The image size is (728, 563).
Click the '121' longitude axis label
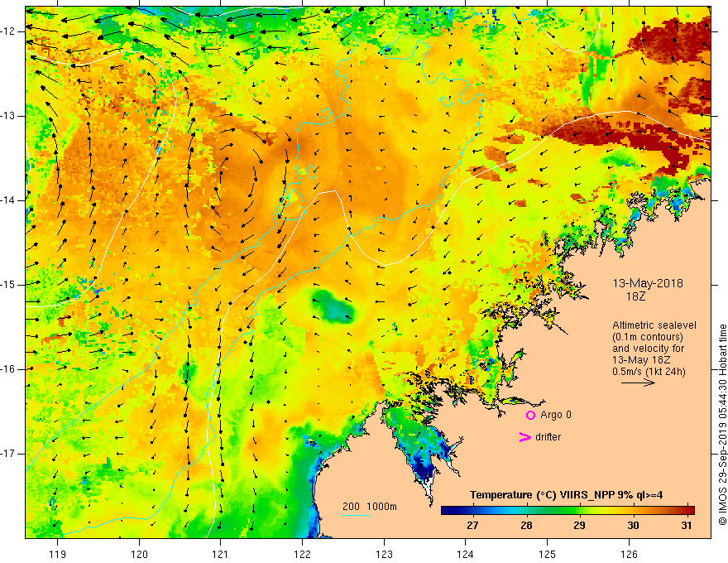click(x=221, y=554)
